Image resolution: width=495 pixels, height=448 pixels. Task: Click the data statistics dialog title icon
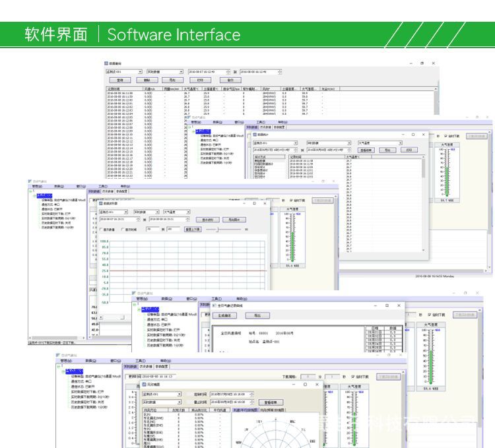pyautogui.click(x=255, y=135)
